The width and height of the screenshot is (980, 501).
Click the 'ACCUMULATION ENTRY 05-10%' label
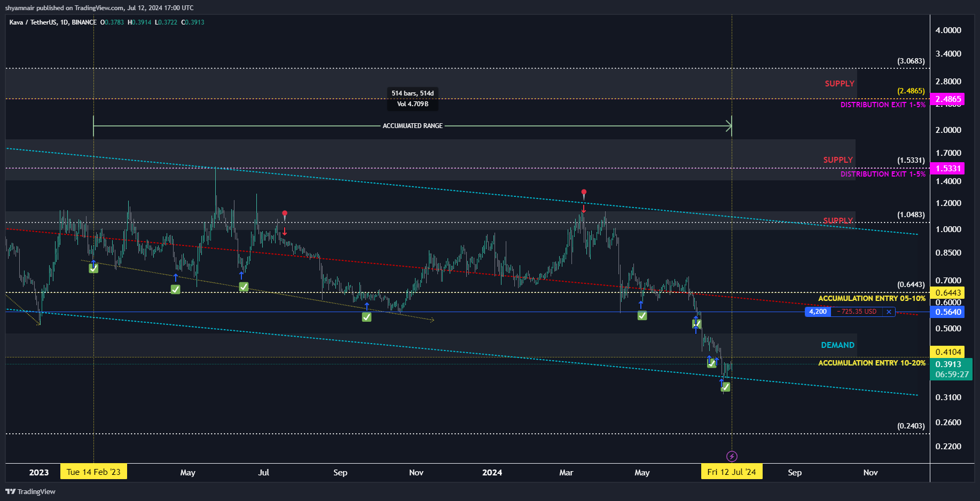click(x=872, y=298)
